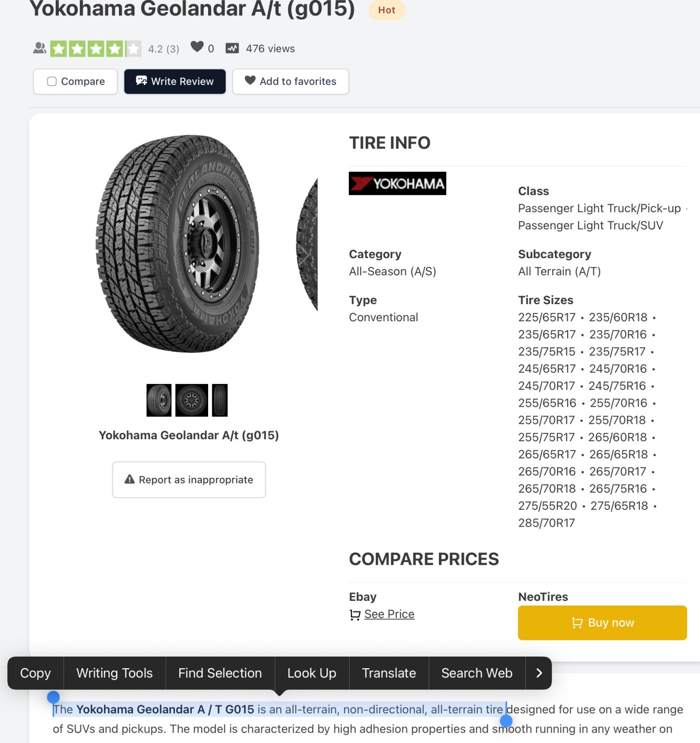This screenshot has width=700, height=743.
Task: Open the Ebay See Price link
Action: click(x=389, y=614)
